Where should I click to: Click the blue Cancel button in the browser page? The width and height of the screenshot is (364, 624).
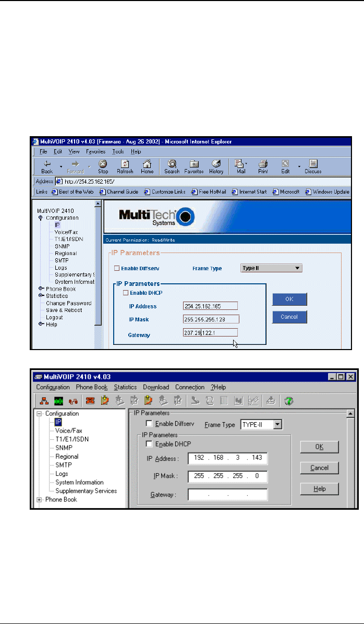289,317
